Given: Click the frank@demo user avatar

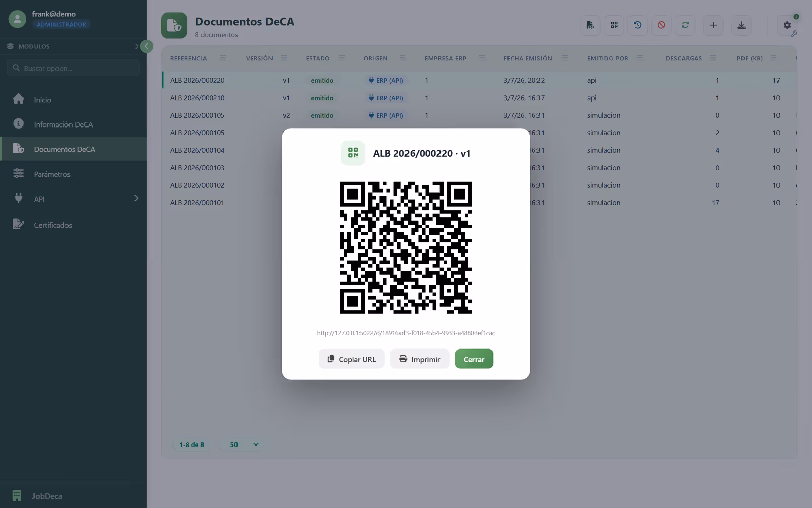Looking at the screenshot, I should point(17,19).
